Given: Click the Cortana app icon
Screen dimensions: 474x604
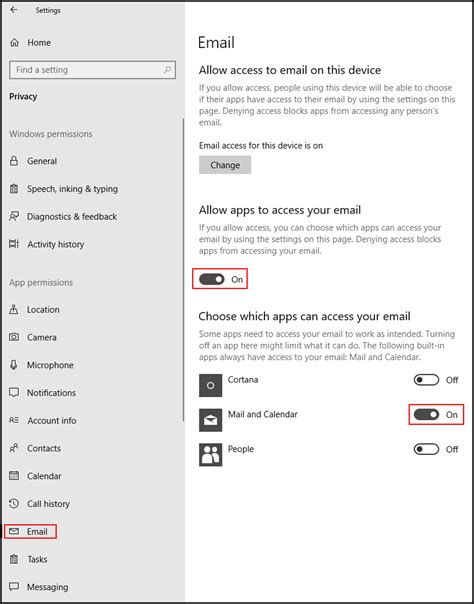Looking at the screenshot, I should click(x=210, y=385).
